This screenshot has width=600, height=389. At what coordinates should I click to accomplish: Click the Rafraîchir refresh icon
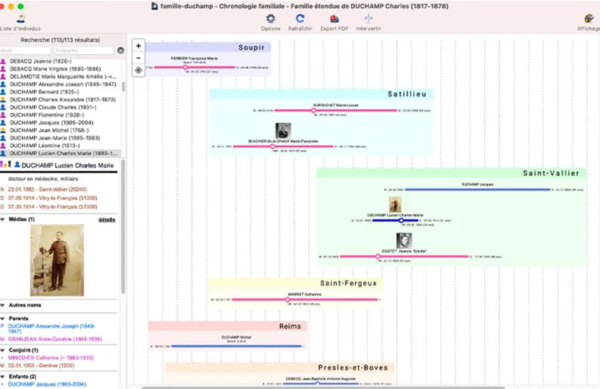(x=300, y=18)
